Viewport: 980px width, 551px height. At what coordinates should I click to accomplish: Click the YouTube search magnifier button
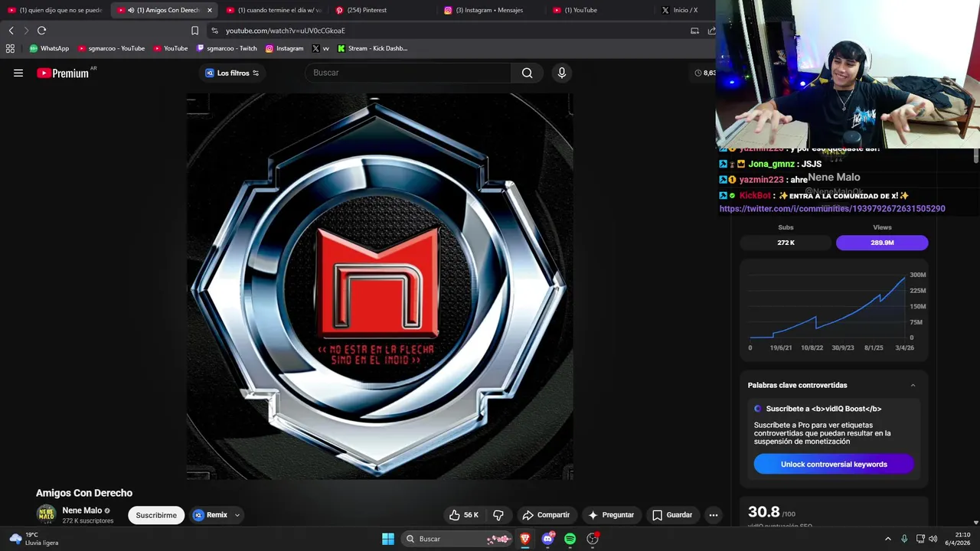tap(527, 73)
